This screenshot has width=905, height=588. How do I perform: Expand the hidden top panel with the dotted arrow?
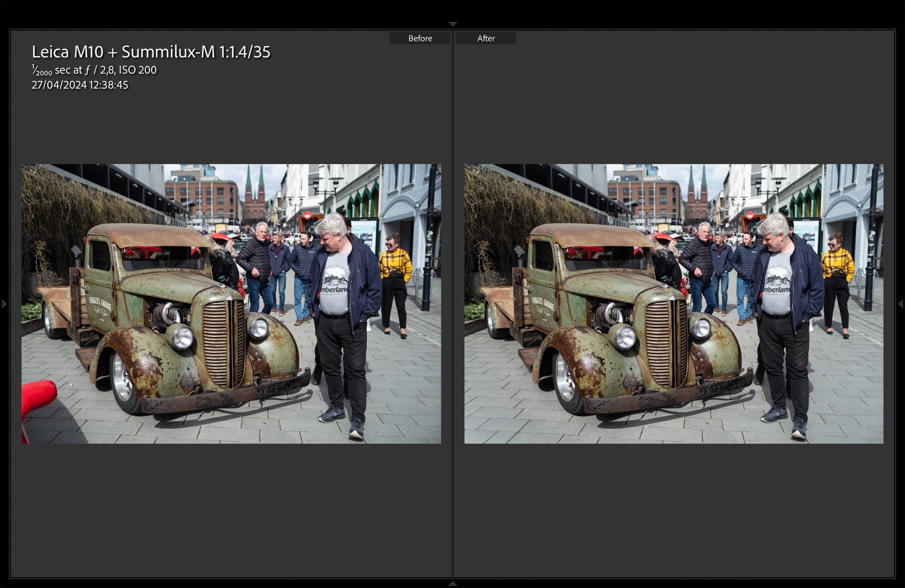click(453, 24)
